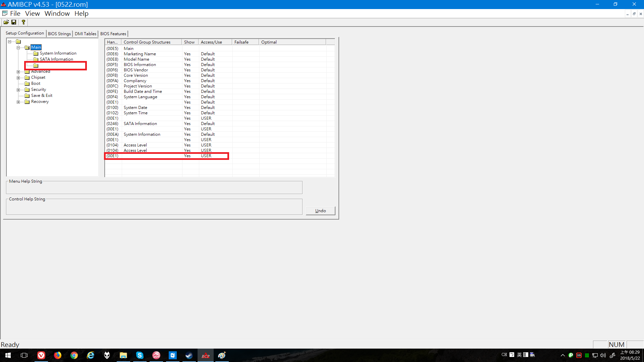Click the Handle column header
The width and height of the screenshot is (644, 362).
(113, 42)
